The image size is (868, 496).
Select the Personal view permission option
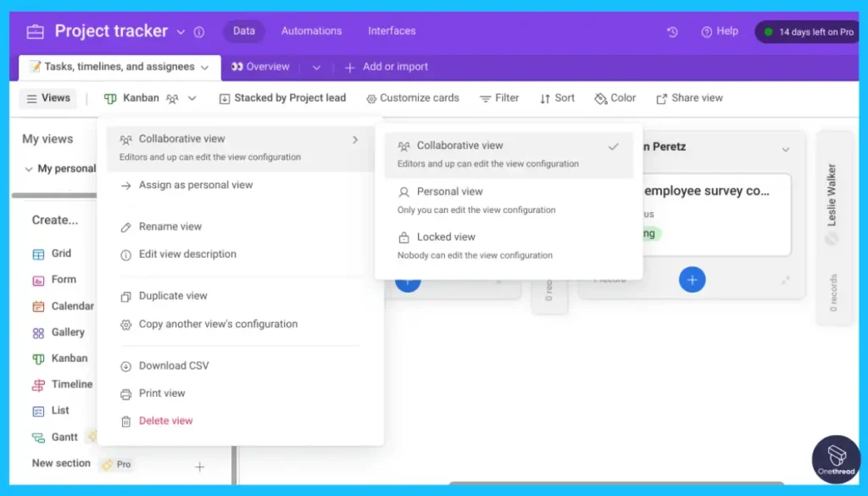[x=509, y=200]
